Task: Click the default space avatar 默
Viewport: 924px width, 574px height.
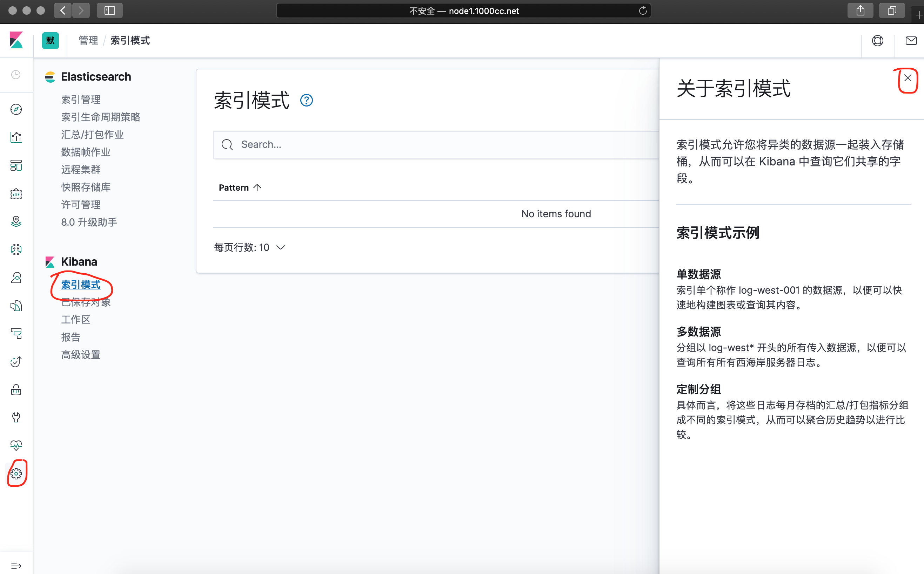Action: coord(51,41)
